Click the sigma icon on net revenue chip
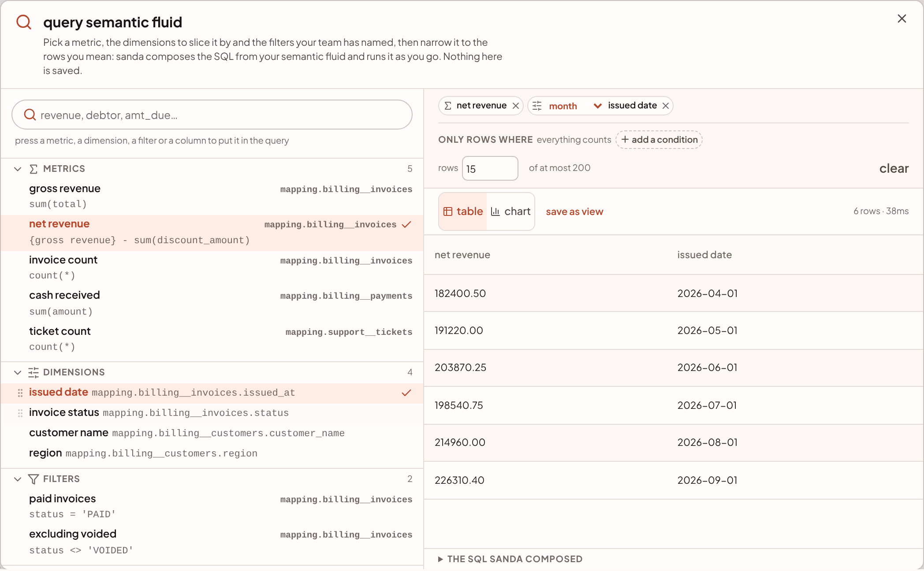This screenshot has width=924, height=571. (x=448, y=106)
